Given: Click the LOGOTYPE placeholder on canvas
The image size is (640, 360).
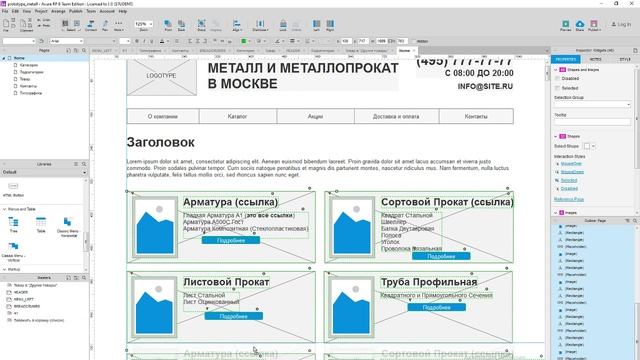Looking at the screenshot, I should (162, 77).
